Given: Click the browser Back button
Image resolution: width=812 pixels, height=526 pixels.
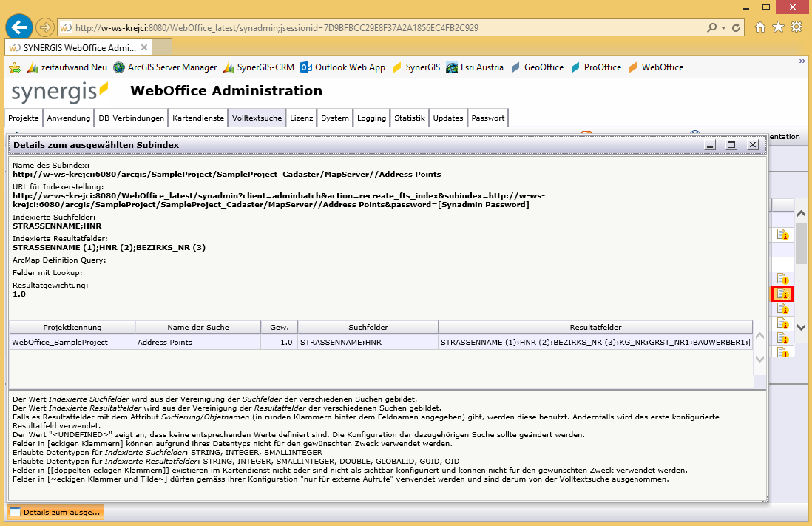Looking at the screenshot, I should [x=18, y=26].
